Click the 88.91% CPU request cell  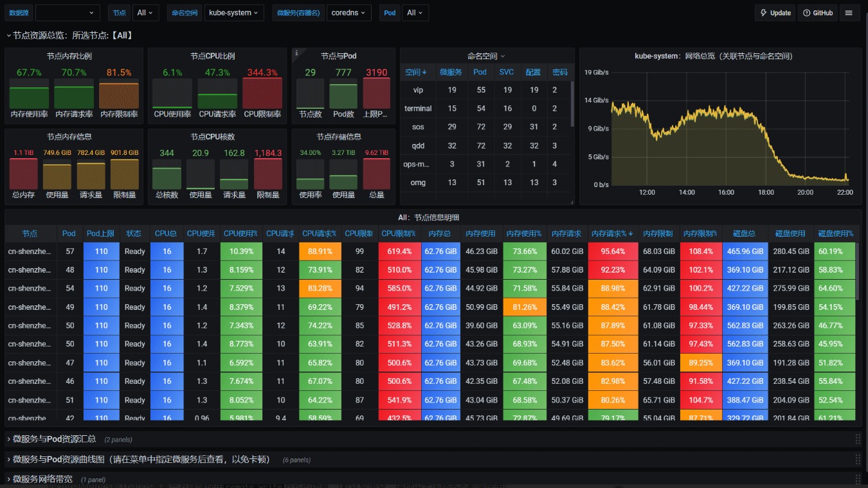(x=320, y=251)
